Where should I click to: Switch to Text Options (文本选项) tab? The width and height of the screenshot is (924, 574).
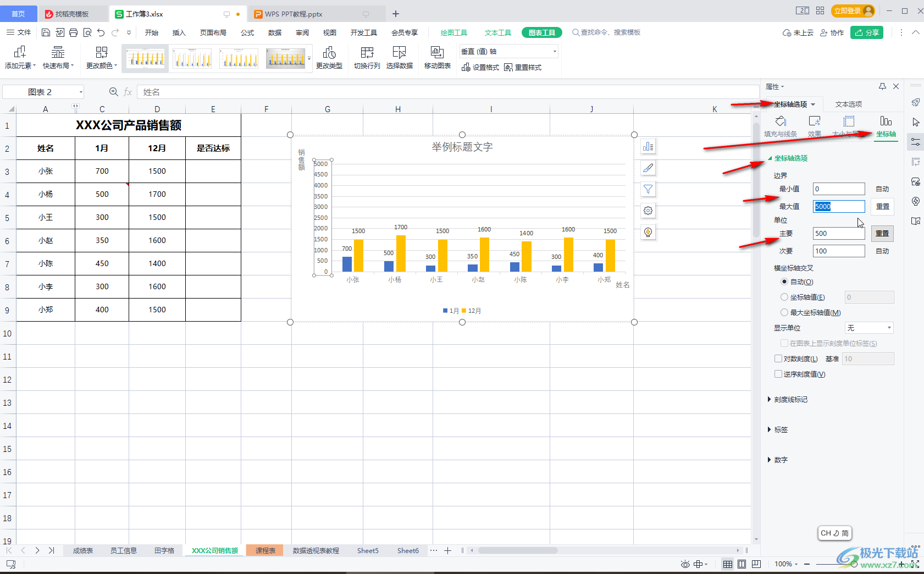click(x=849, y=104)
